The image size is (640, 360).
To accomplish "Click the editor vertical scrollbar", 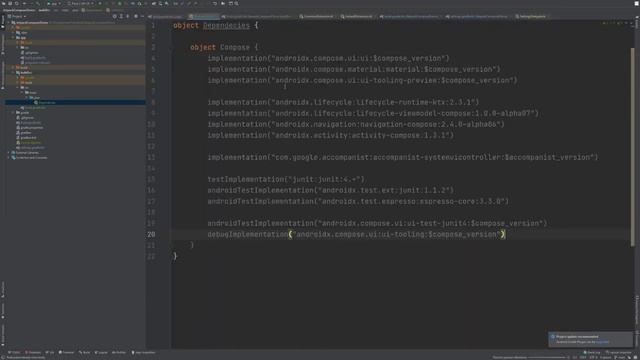I will tap(633, 147).
